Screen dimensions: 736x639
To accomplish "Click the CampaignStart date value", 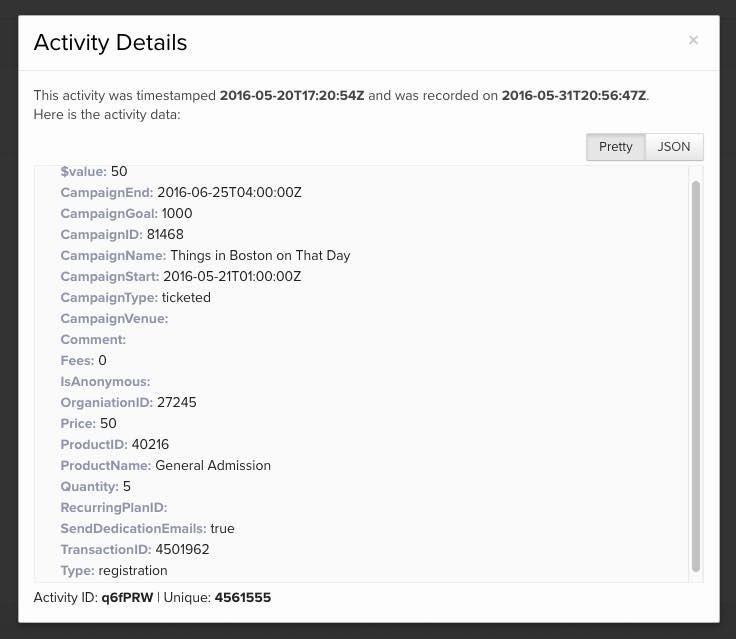I will (232, 276).
